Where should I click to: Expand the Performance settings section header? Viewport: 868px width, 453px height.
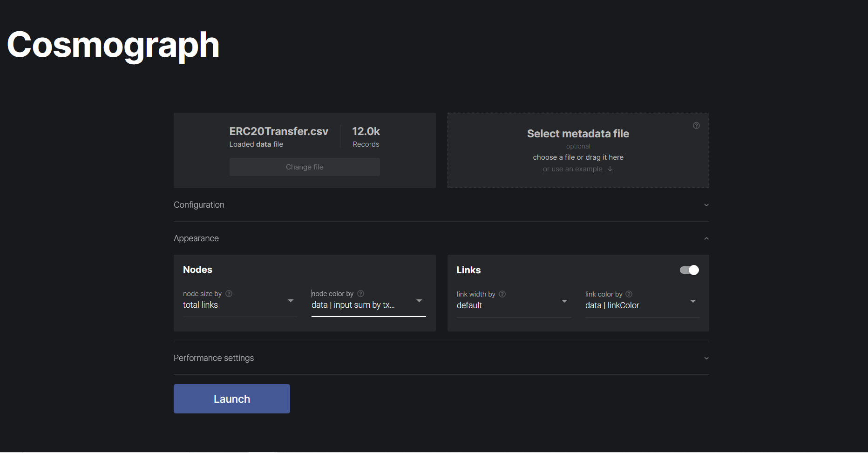214,358
